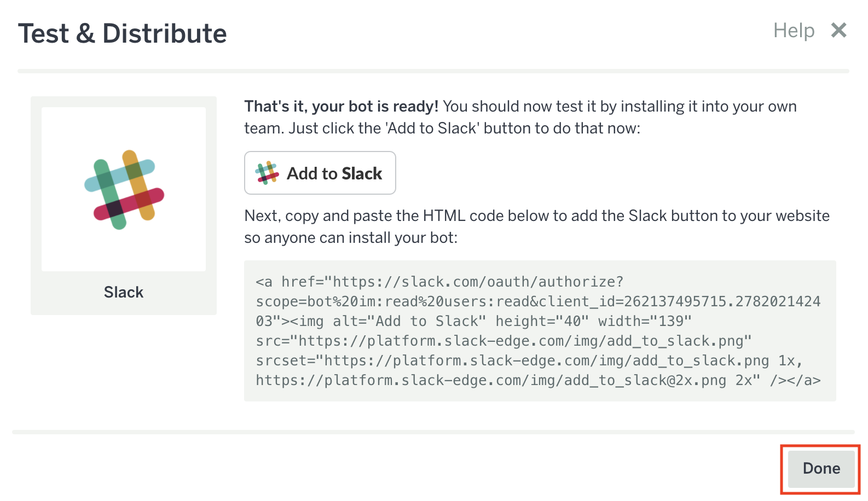Image resolution: width=868 pixels, height=501 pixels.
Task: Click the 'Next, copy and paste' instruction text
Action: pyautogui.click(x=536, y=215)
